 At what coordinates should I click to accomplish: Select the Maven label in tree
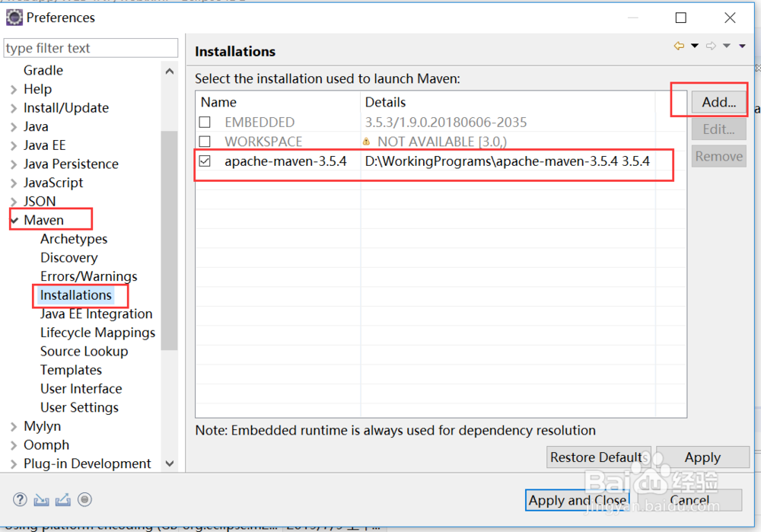(x=43, y=221)
